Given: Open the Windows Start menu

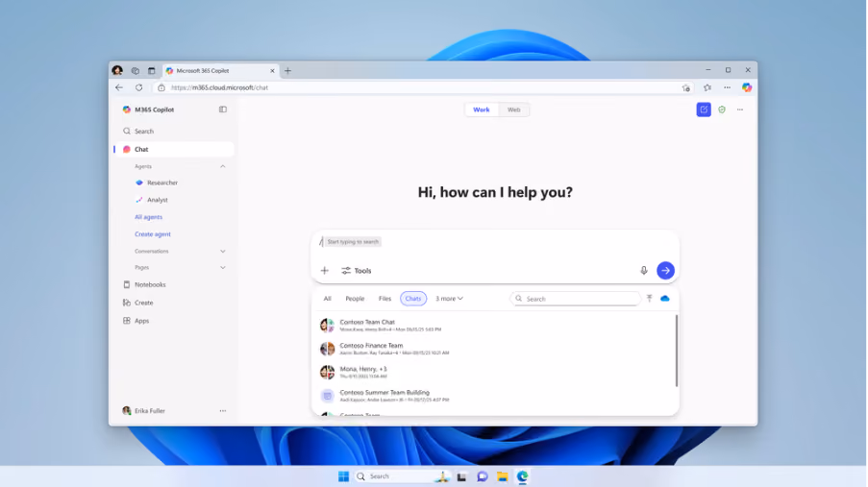Looking at the screenshot, I should click(343, 476).
